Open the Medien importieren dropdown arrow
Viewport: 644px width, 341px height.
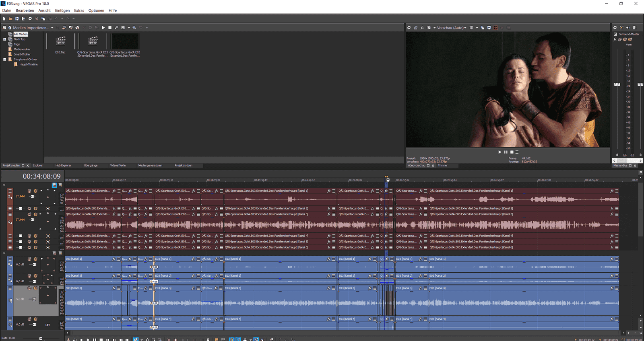pyautogui.click(x=52, y=28)
